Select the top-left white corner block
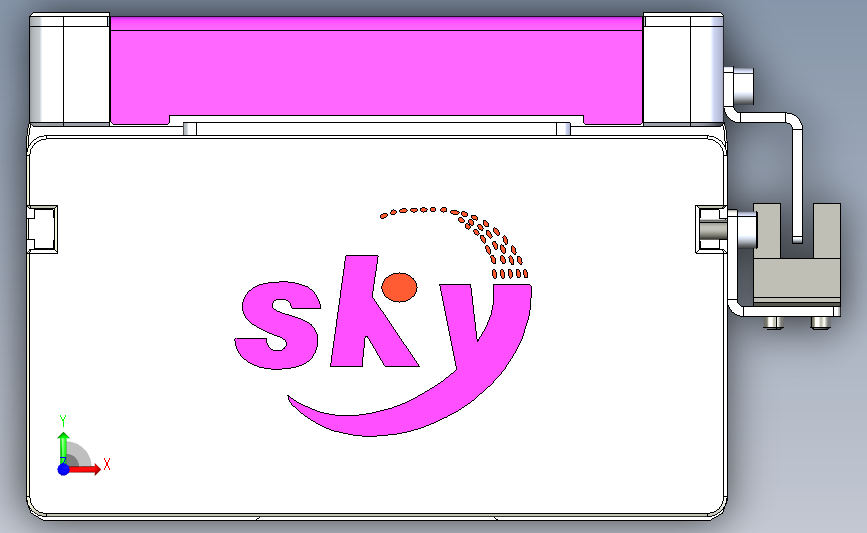 (69, 69)
